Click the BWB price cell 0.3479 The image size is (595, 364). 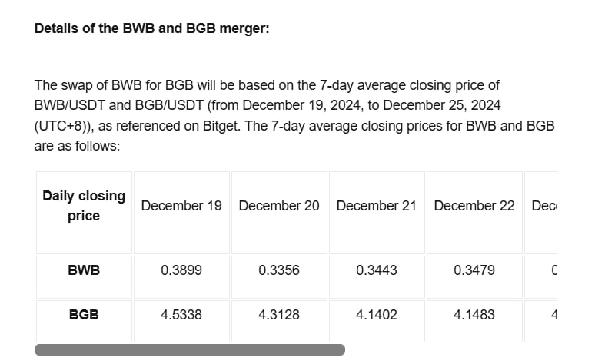point(474,270)
